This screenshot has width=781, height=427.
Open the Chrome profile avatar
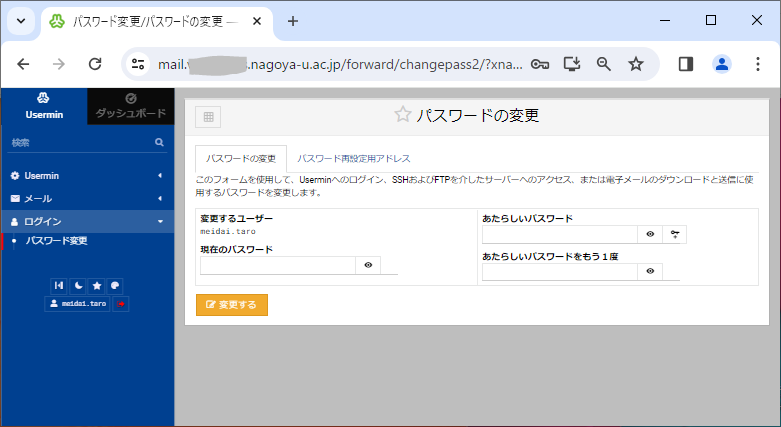pyautogui.click(x=721, y=64)
